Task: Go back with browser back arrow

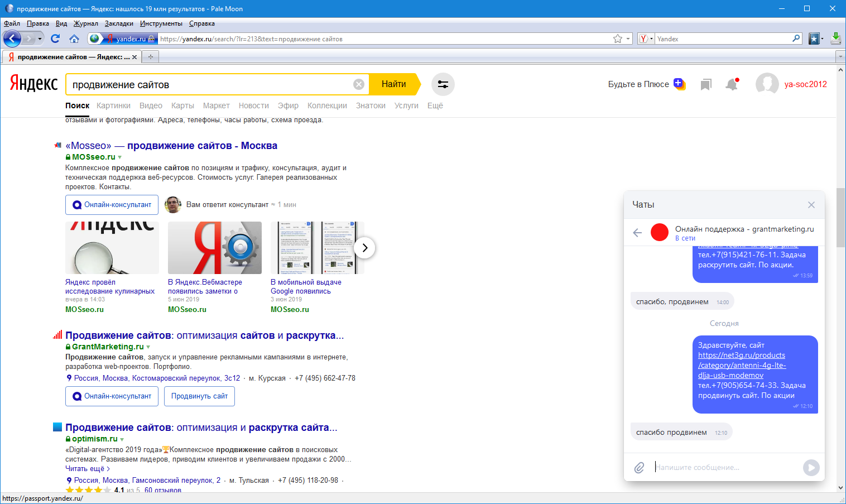Action: click(x=12, y=39)
